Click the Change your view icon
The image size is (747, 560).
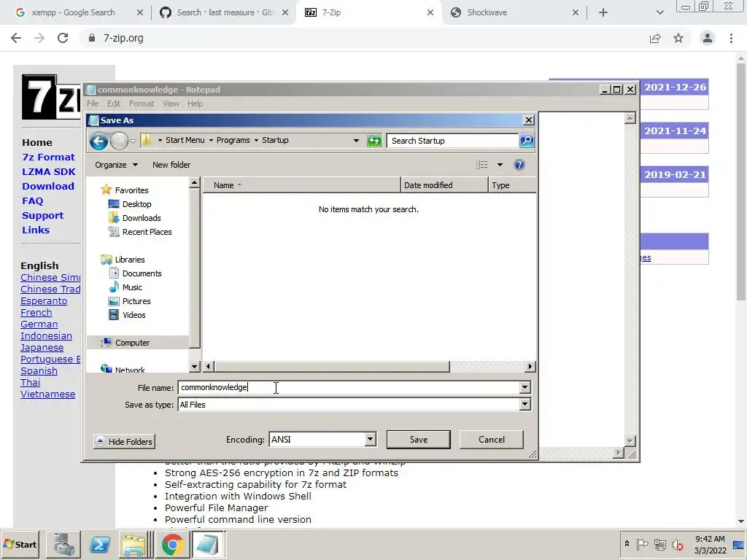point(482,165)
